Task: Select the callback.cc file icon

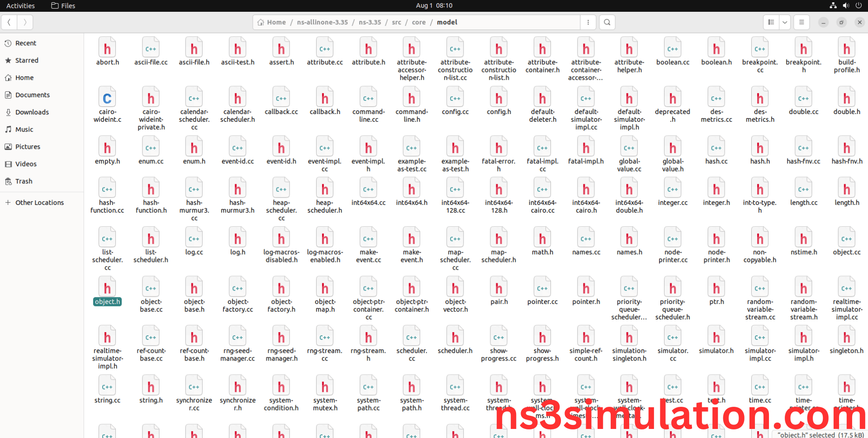Action: click(x=281, y=99)
